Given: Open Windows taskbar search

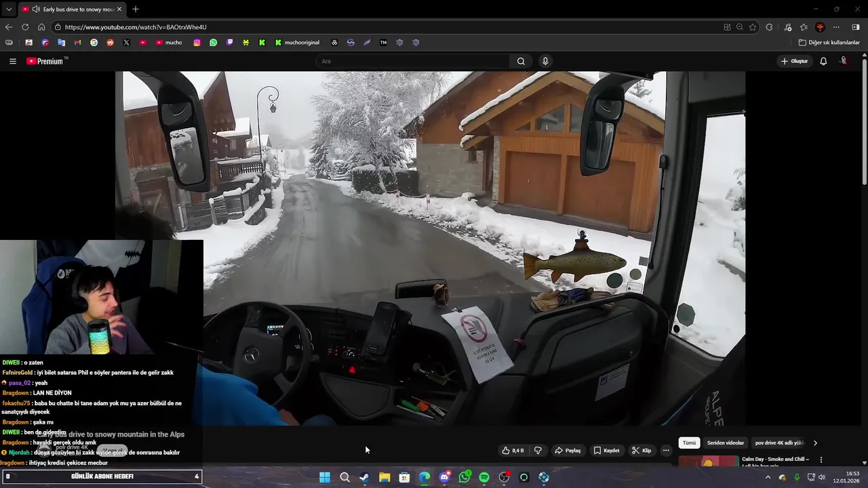Looking at the screenshot, I should click(344, 477).
